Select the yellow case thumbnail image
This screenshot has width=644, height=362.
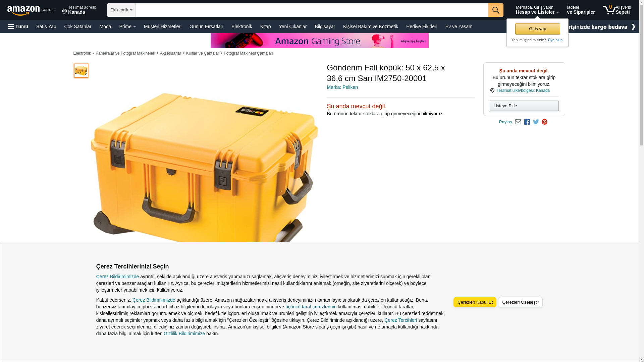point(81,71)
